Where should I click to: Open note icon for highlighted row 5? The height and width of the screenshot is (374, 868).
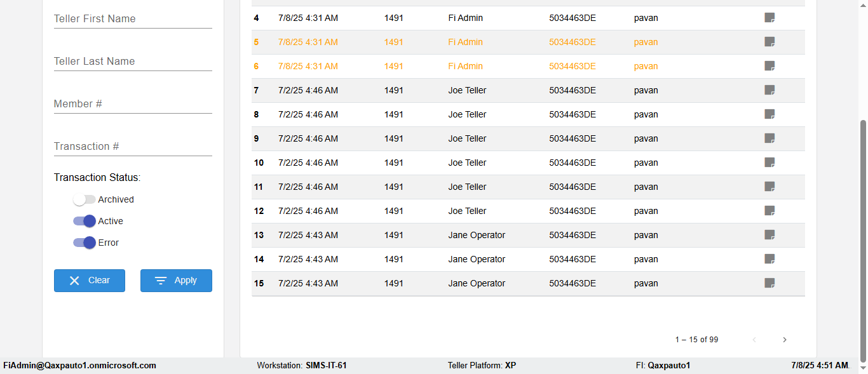[x=770, y=42]
